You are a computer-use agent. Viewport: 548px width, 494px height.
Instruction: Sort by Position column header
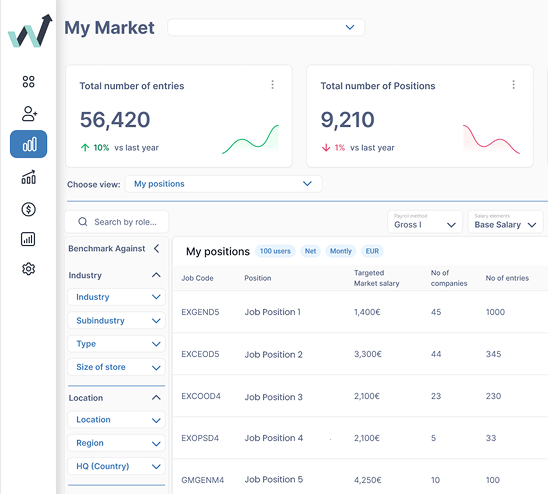(x=258, y=278)
